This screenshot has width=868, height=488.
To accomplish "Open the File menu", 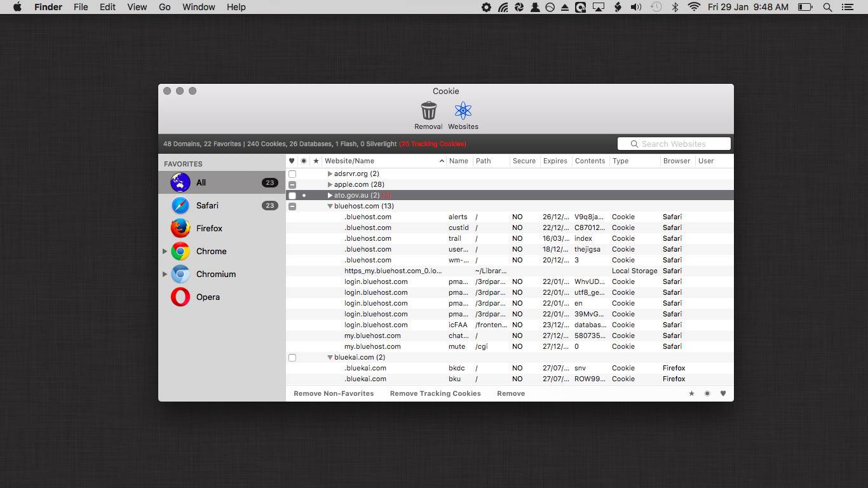I will click(81, 7).
